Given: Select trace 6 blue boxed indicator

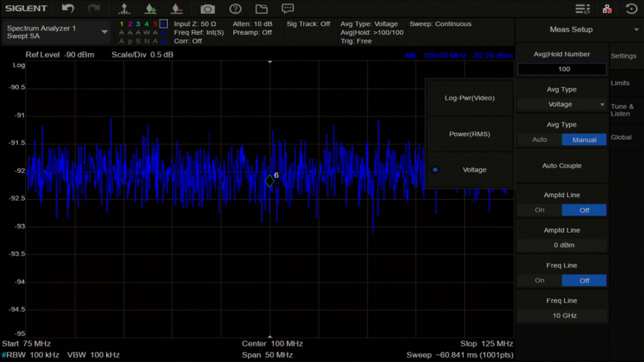Looking at the screenshot, I should point(164,24).
